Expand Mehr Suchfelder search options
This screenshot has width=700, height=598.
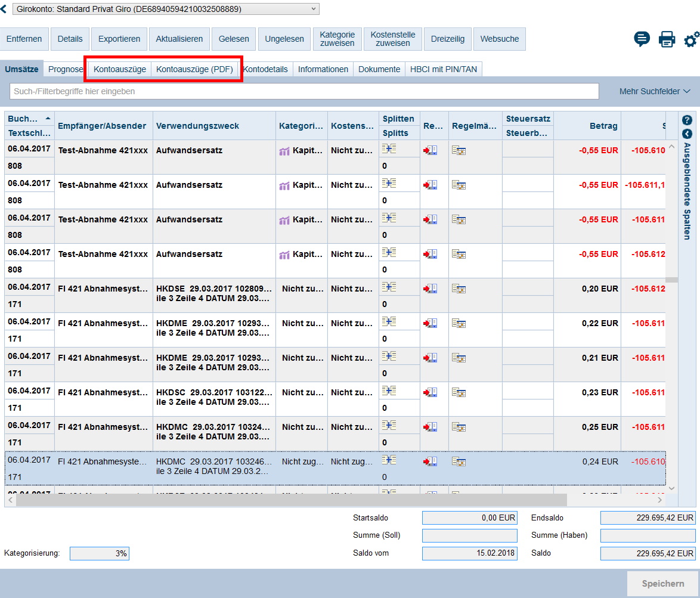pos(655,91)
